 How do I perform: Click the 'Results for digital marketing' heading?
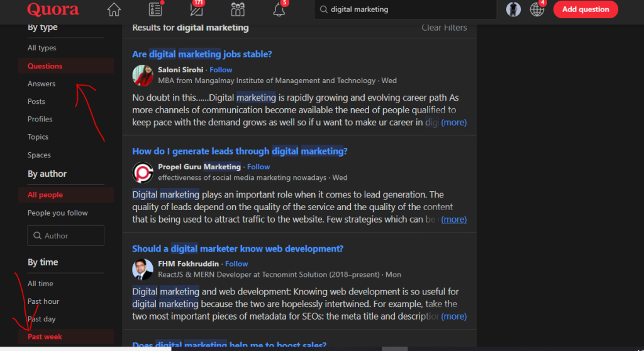click(191, 28)
